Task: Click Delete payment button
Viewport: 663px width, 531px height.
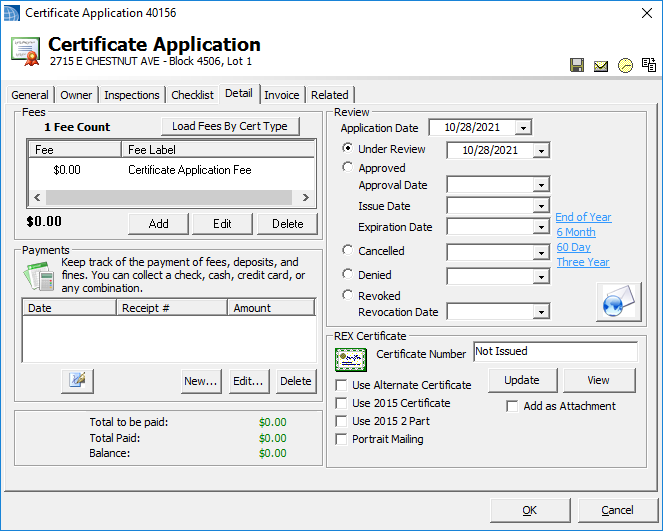Action: 296,381
